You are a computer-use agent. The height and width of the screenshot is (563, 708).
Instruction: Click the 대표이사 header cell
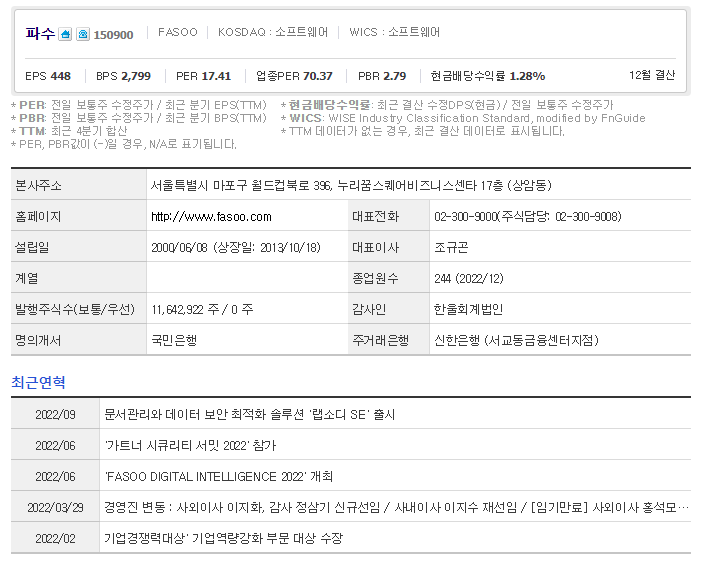click(388, 247)
